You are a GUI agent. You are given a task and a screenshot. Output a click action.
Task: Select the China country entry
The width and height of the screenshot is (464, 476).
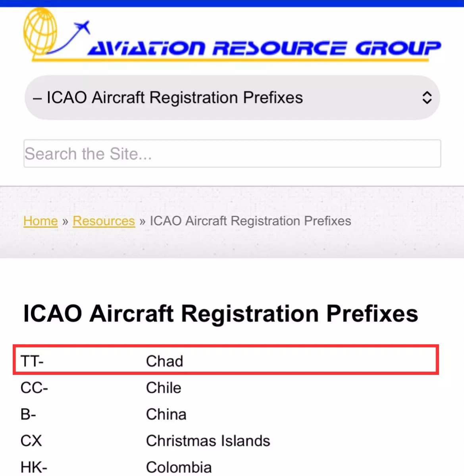pyautogui.click(x=166, y=415)
